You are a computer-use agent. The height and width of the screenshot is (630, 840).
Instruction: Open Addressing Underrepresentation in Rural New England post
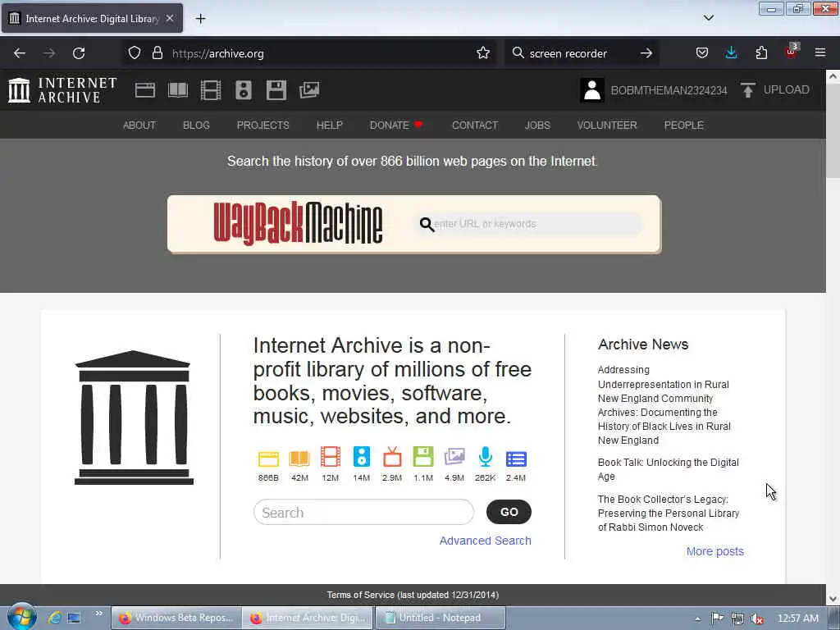[x=664, y=405]
